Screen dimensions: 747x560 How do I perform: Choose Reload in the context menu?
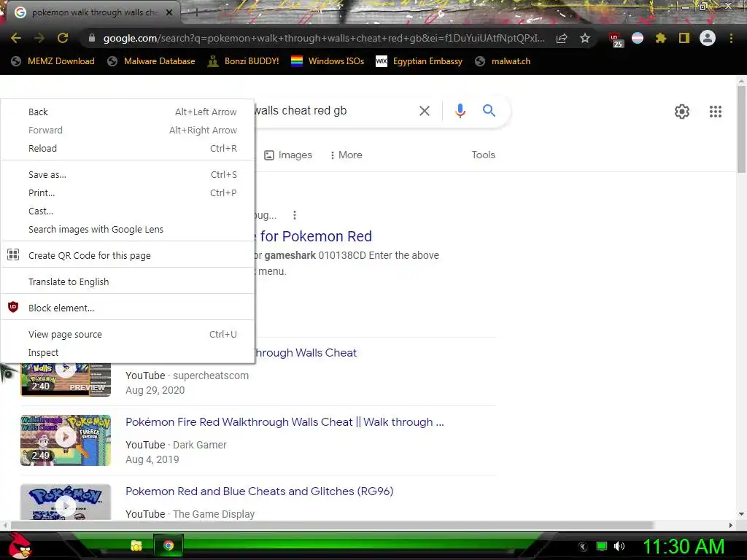coord(128,148)
